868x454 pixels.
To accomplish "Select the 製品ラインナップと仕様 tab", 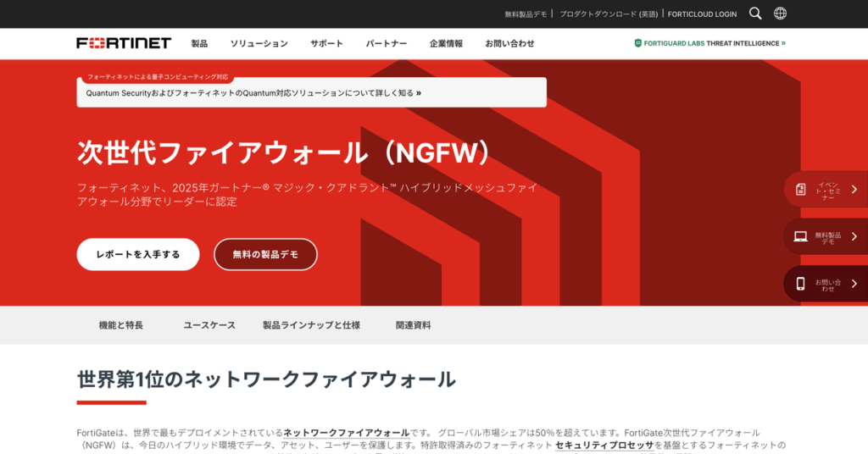I will coord(311,325).
